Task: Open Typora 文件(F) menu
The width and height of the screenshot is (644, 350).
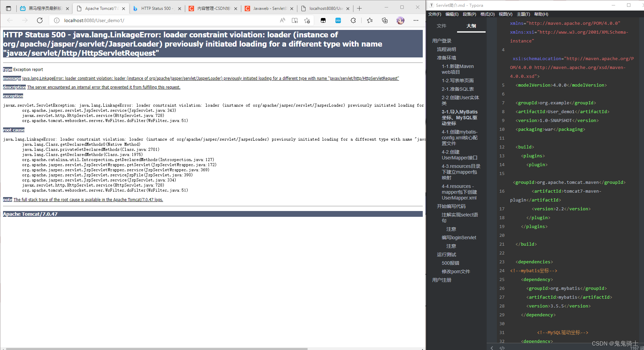Action: pyautogui.click(x=435, y=14)
